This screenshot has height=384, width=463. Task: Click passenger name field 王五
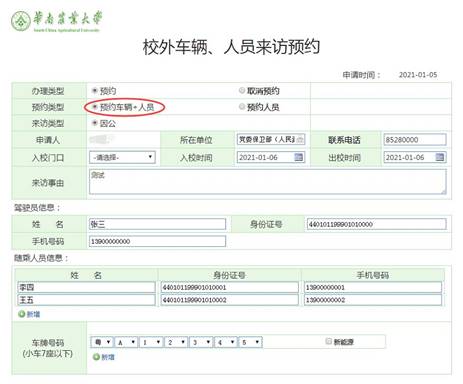point(86,300)
